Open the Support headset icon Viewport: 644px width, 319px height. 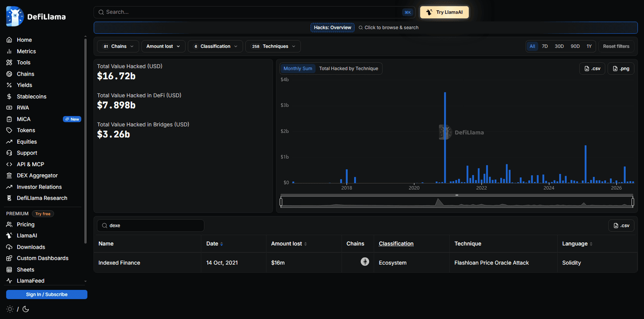point(9,153)
